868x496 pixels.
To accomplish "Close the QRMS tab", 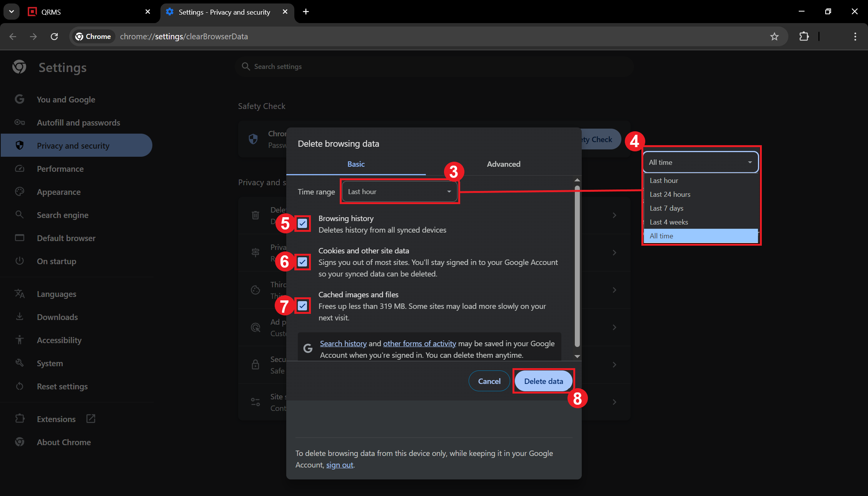I will [148, 12].
